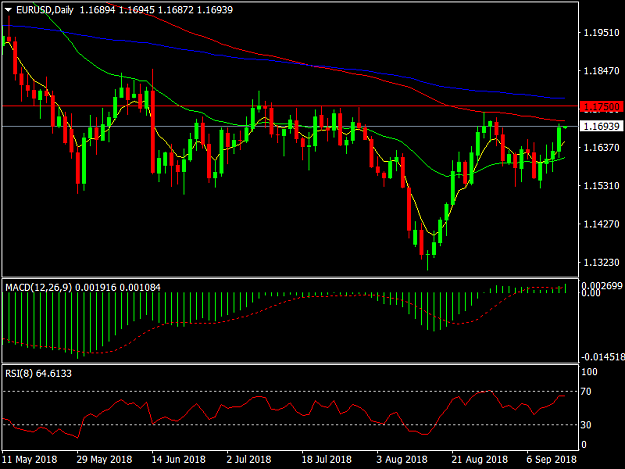
Task: Click the MACD scale value 0.002699
Action: point(602,286)
